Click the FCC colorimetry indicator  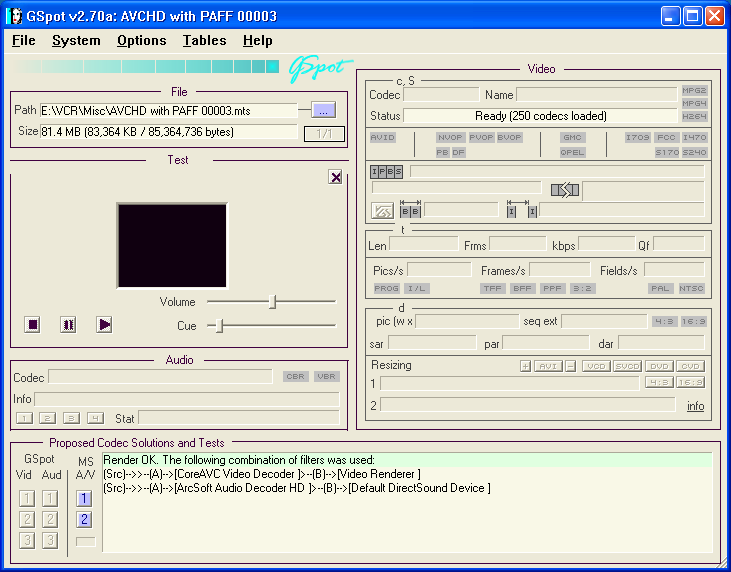pyautogui.click(x=666, y=138)
